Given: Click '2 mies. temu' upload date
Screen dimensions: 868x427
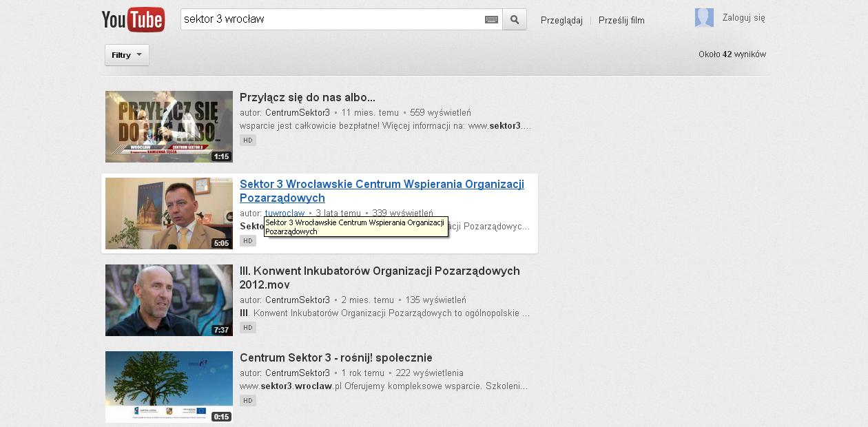Looking at the screenshot, I should [x=368, y=300].
